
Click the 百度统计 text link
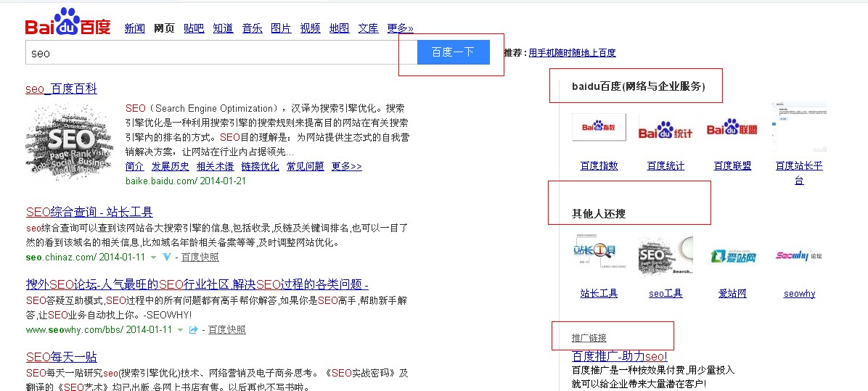(x=666, y=166)
